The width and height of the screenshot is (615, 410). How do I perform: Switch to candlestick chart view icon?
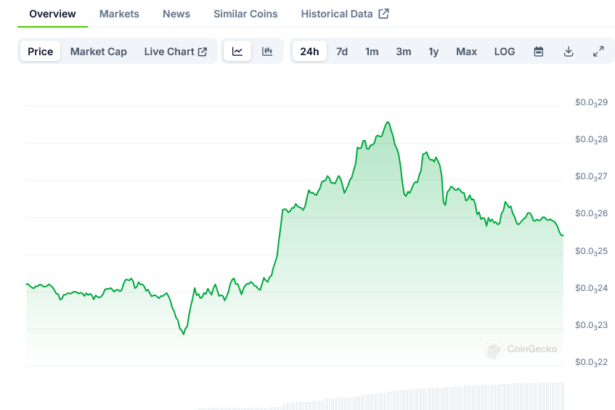(267, 51)
